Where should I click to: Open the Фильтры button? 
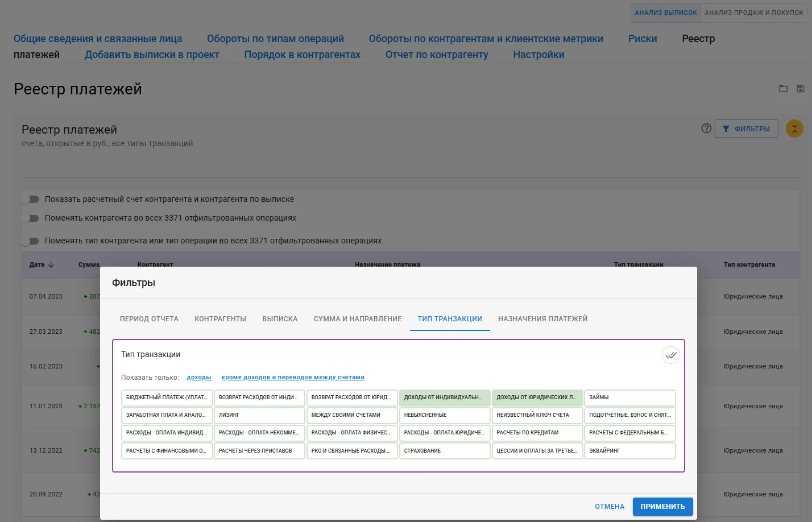(x=746, y=129)
